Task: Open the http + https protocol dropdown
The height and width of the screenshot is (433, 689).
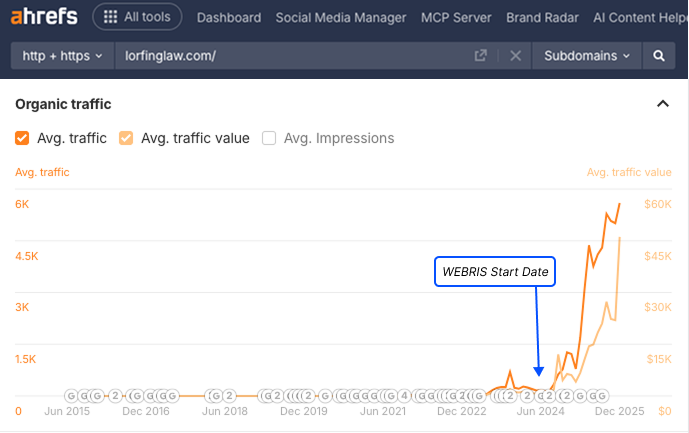Action: [62, 56]
